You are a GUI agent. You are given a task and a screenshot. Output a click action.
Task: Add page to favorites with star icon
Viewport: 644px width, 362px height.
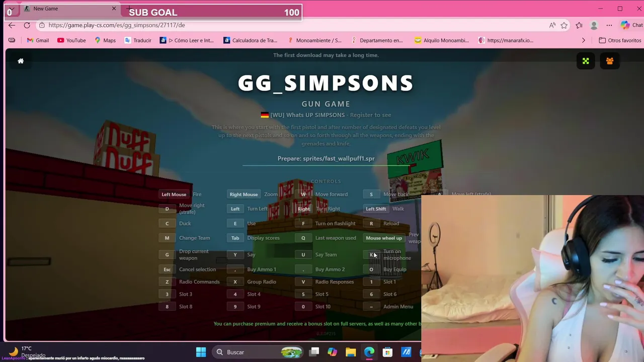[564, 25]
